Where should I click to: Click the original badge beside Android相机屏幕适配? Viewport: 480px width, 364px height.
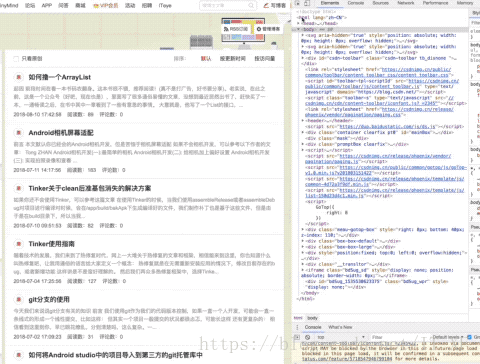click(19, 133)
